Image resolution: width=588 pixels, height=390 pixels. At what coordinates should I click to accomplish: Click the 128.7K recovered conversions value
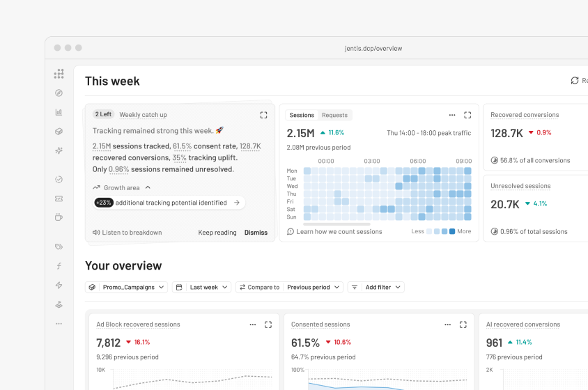point(506,133)
